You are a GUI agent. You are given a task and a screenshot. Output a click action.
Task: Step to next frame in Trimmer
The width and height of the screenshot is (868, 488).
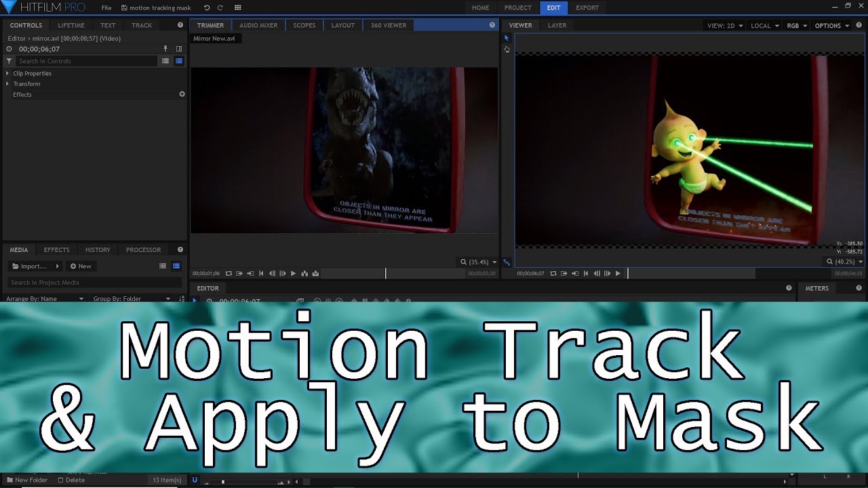tap(283, 273)
